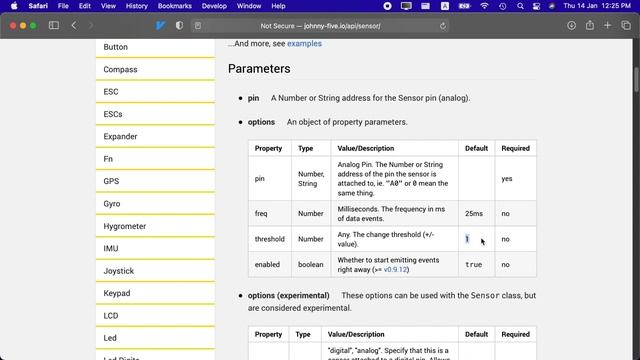Click the yes required cell for pin
The height and width of the screenshot is (360, 640).
coord(516,179)
